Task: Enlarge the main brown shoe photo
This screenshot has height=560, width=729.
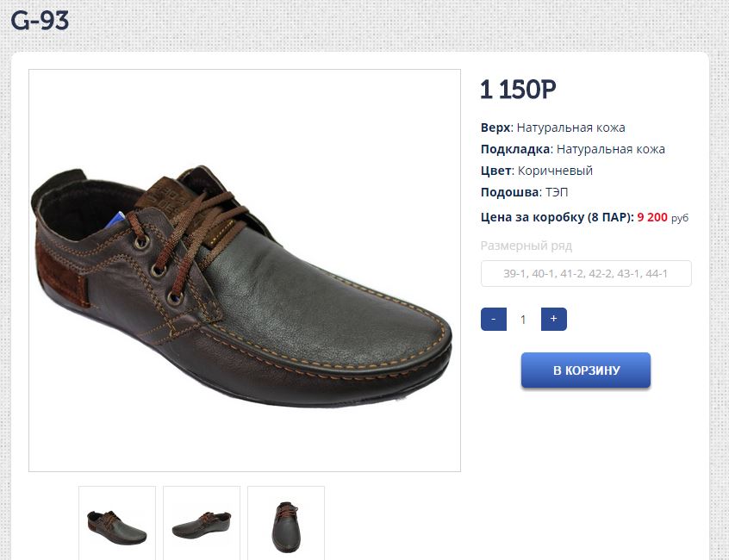Action: pos(245,271)
